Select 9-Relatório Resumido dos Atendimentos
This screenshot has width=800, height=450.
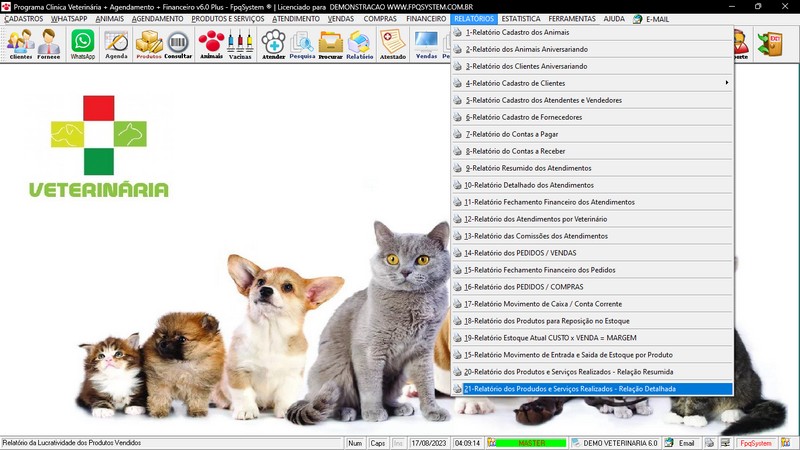click(592, 168)
